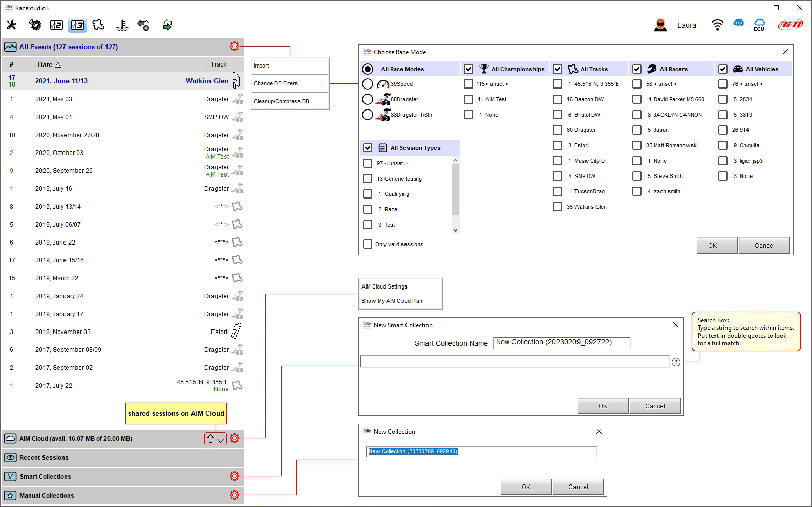Image resolution: width=812 pixels, height=507 pixels.
Task: Expand the Manual Collections section
Action: coord(123,495)
